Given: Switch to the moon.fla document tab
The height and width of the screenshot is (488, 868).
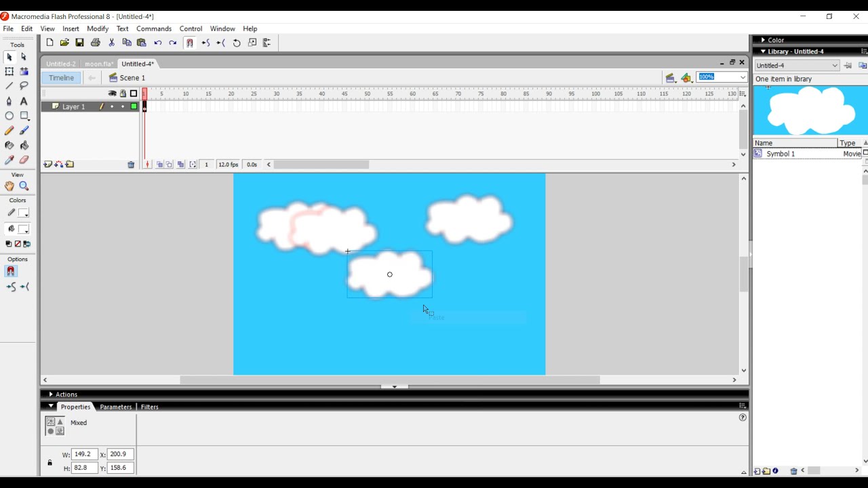Looking at the screenshot, I should coord(99,64).
